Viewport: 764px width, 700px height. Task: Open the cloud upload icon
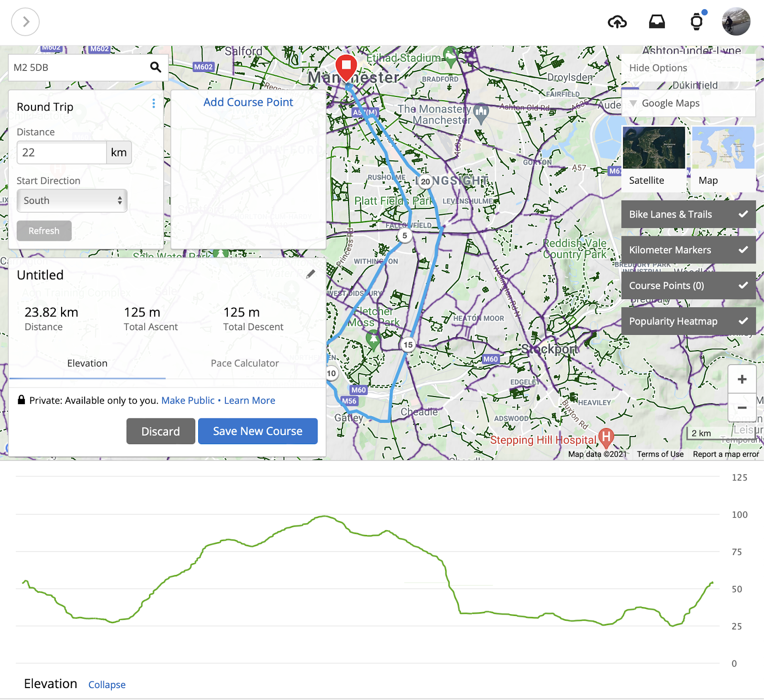[617, 22]
